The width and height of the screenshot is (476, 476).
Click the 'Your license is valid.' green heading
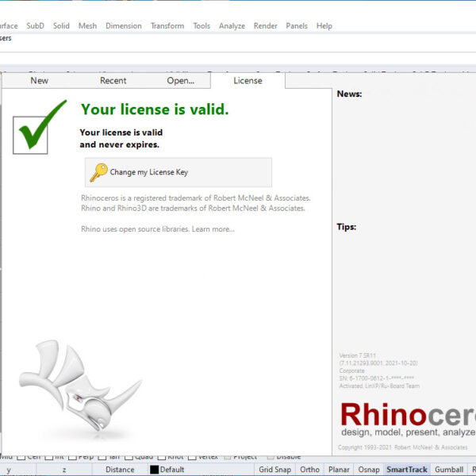(x=155, y=109)
